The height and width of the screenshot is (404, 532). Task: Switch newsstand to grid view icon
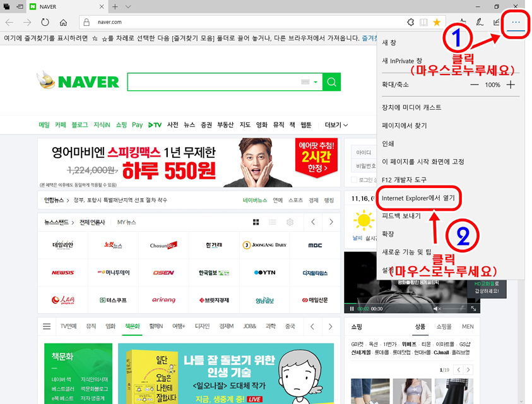(256, 222)
